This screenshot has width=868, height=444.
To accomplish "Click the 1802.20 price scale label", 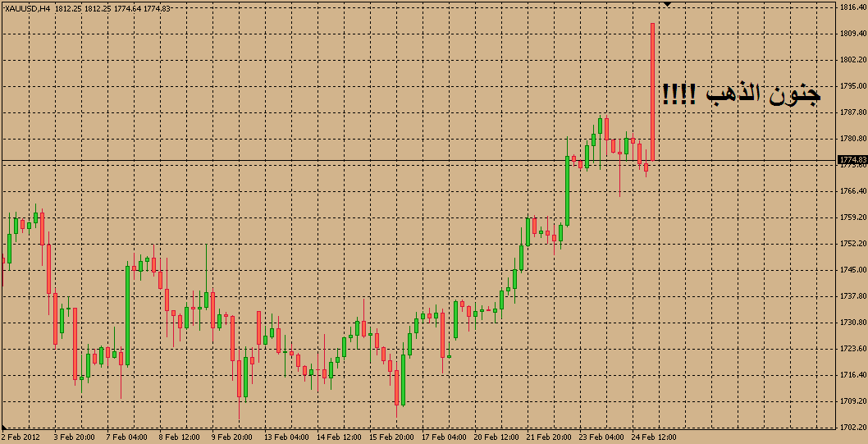I will (x=853, y=60).
